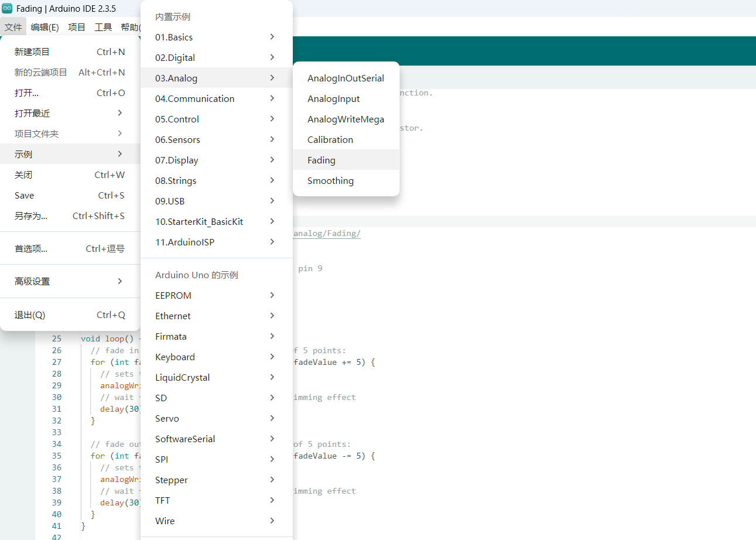Expand 02.Digital examples submenu
Image resolution: width=756 pixels, height=540 pixels.
pos(217,57)
